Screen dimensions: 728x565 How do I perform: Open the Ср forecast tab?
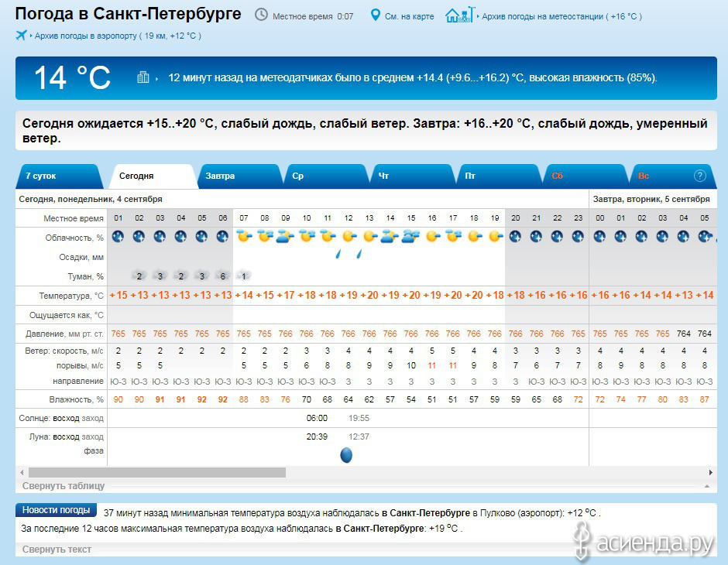click(x=325, y=176)
